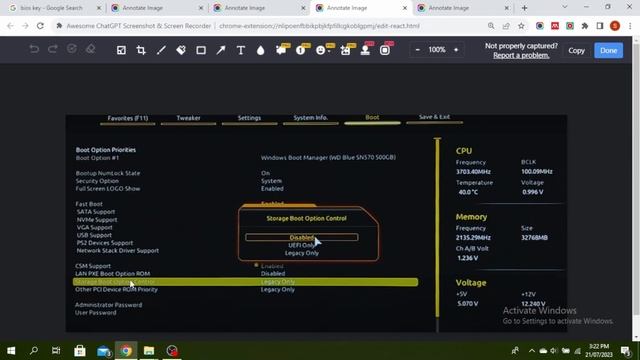Image resolution: width=640 pixels, height=360 pixels.
Task: Click "UEFI Only" in the popup
Action: click(302, 245)
